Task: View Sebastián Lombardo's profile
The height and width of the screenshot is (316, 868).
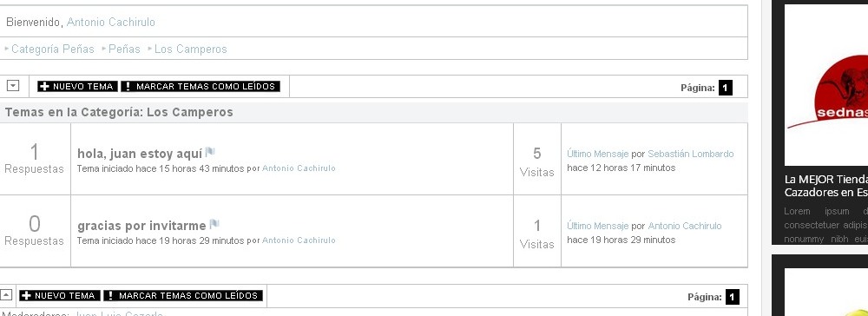Action: [690, 154]
